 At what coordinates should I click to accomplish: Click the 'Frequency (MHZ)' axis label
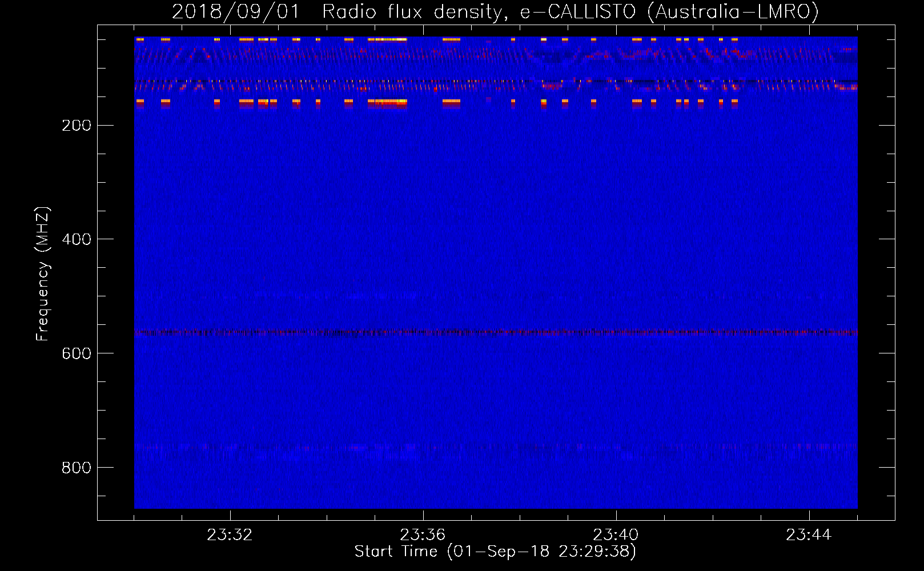(x=43, y=274)
